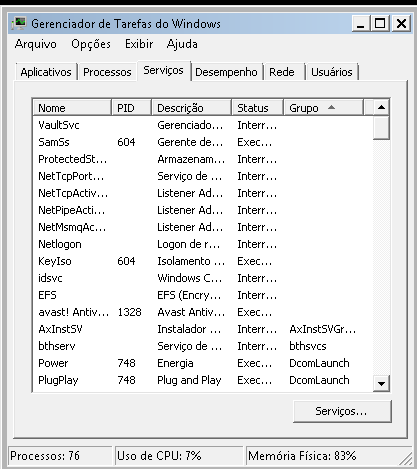Minimize the Gerenciador de Tarefas window

pos(360,24)
